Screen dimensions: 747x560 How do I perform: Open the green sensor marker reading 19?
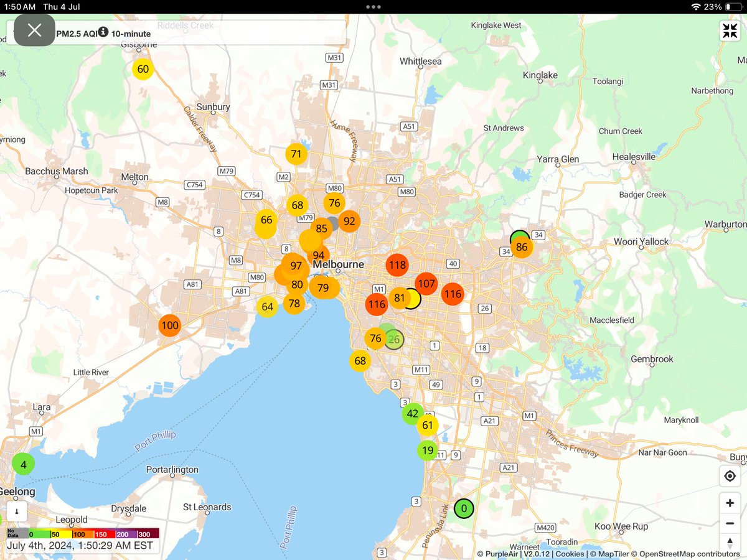coord(427,450)
